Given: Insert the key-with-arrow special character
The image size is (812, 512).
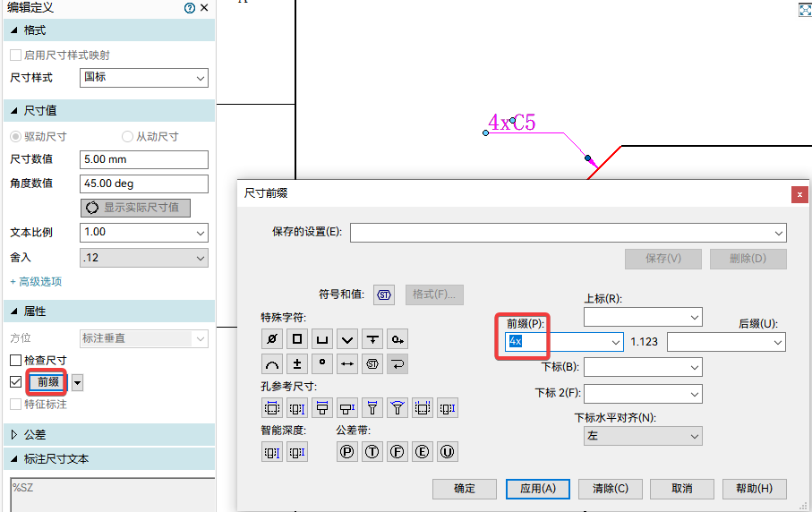Looking at the screenshot, I should (397, 339).
